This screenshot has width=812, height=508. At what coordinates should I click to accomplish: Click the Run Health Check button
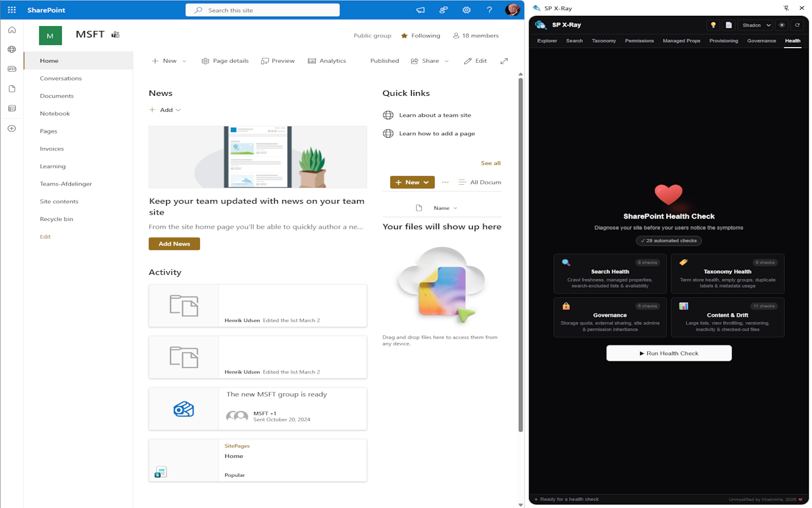[669, 353]
